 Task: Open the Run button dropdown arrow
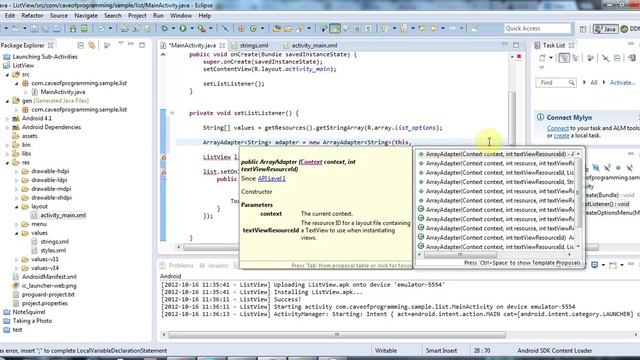(192, 28)
